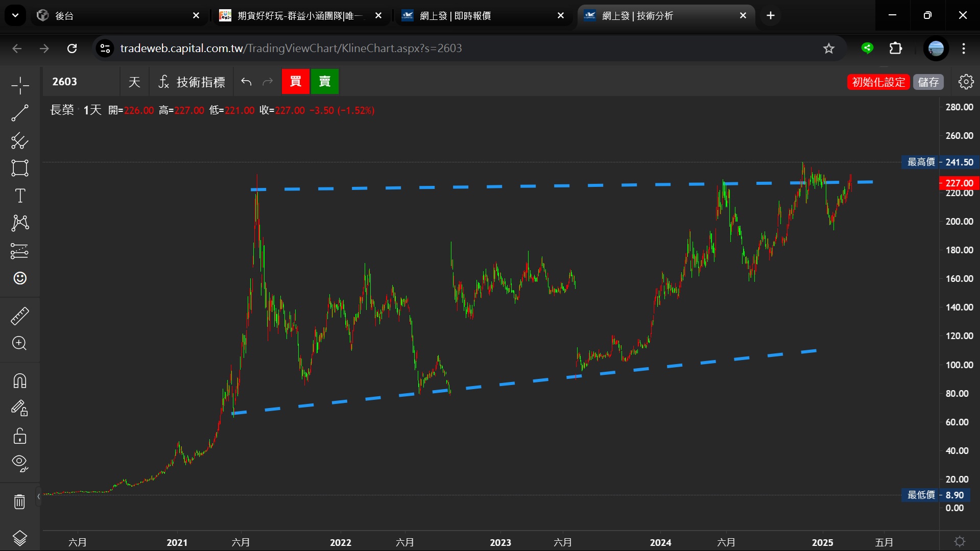Toggle lock all drawing tools
Screen dimensions: 980x551
click(x=20, y=436)
